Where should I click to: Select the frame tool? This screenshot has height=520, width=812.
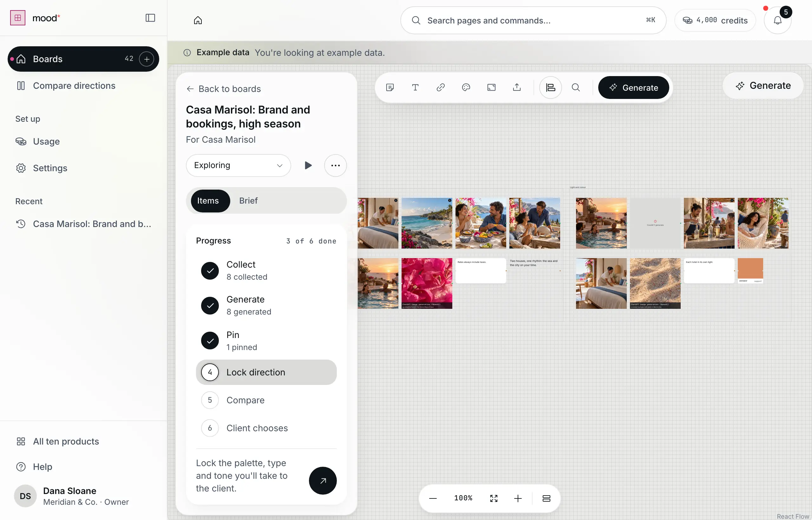tap(491, 88)
